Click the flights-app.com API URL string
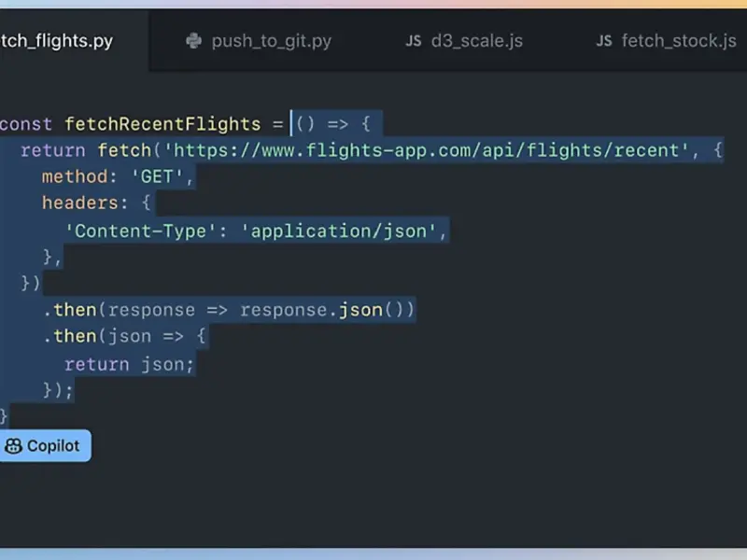Viewport: 747px width, 560px height. (427, 150)
